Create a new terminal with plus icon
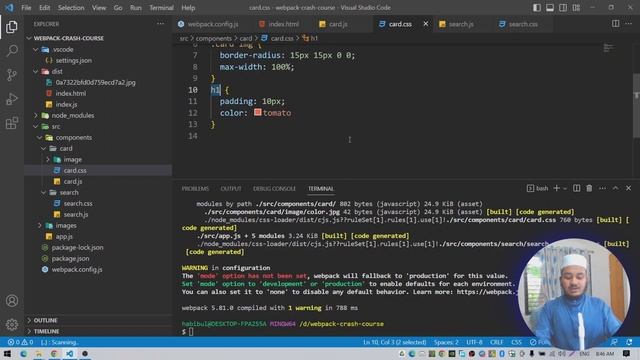 click(x=556, y=188)
